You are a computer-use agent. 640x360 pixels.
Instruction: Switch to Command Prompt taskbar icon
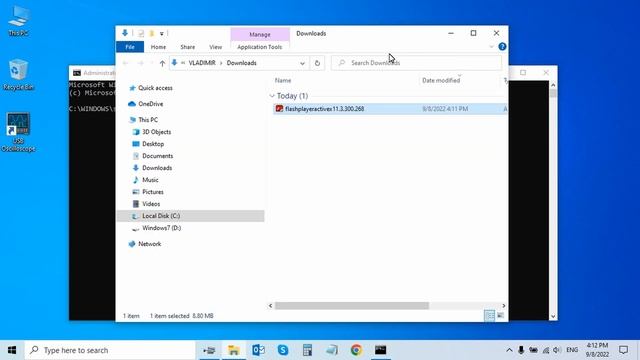pyautogui.click(x=380, y=350)
